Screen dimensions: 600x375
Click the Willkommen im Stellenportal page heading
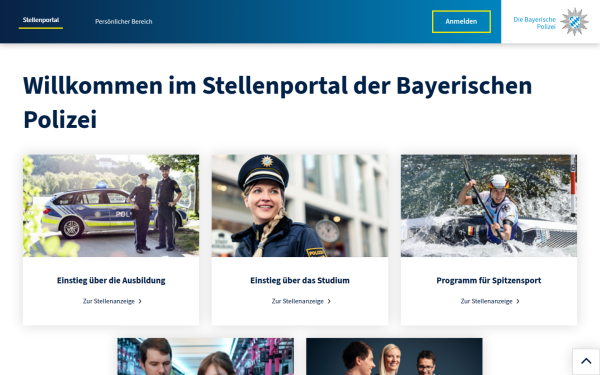point(277,102)
